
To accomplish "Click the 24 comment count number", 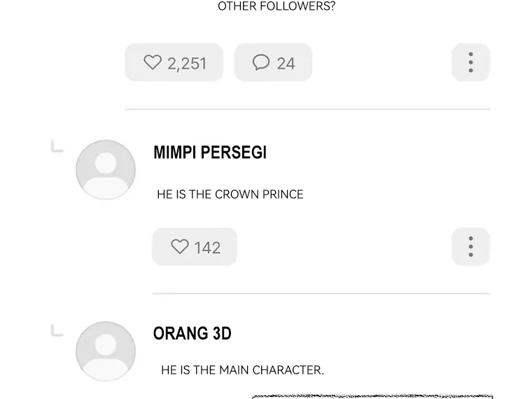I will (286, 64).
